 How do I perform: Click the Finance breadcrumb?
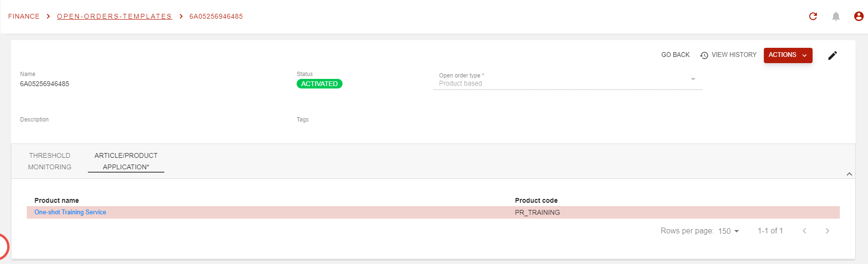(24, 16)
